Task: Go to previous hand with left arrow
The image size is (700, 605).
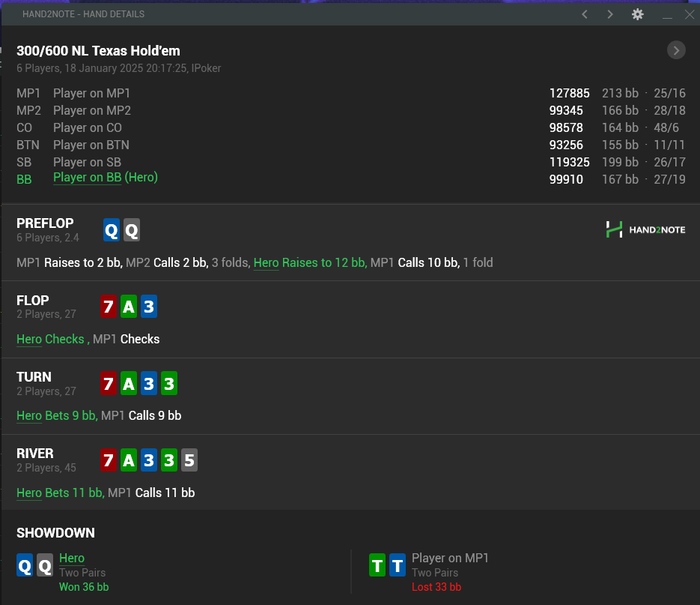Action: (584, 14)
